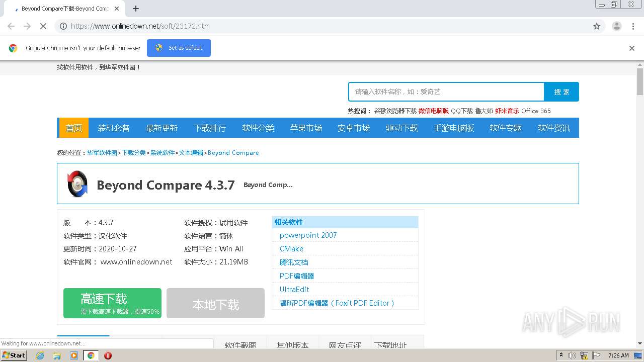Screen dimensions: 644x362
Task: Open 苹果市场 navigation item
Action: tap(306, 128)
